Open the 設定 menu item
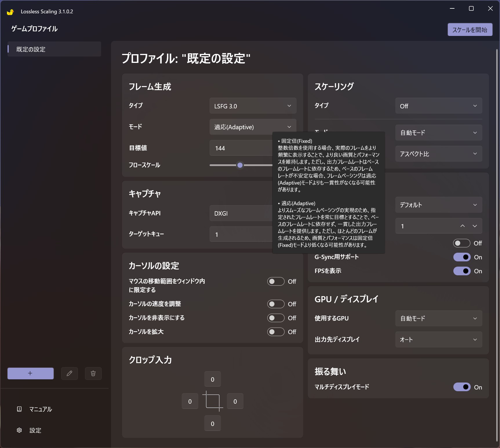Screen dimensions: 500x448 [x=35, y=430]
